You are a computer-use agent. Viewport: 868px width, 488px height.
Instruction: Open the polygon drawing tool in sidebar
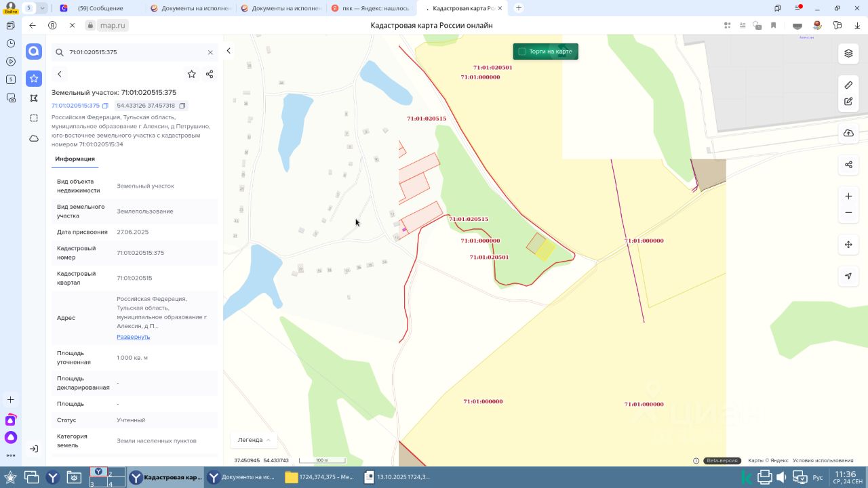point(34,98)
